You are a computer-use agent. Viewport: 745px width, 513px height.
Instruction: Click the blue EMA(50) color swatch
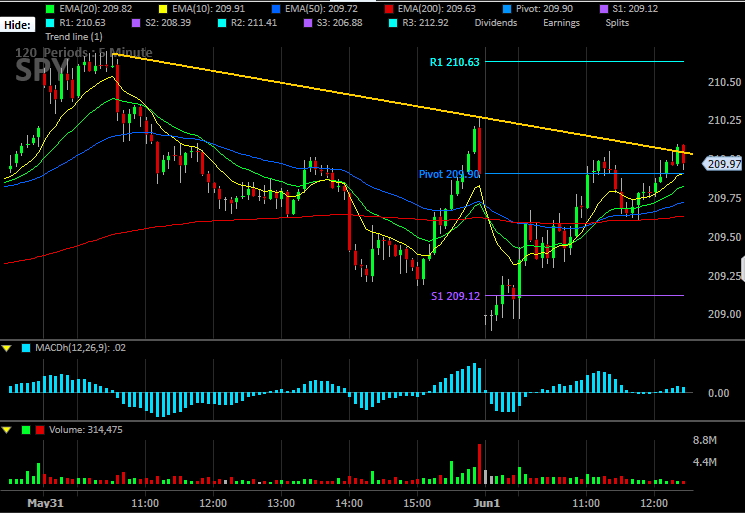tap(276, 9)
